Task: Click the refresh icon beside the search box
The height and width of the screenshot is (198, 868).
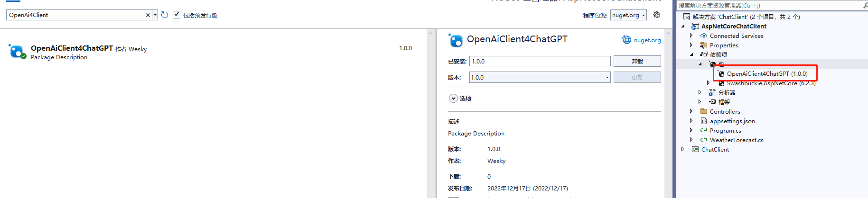Action: [x=165, y=15]
